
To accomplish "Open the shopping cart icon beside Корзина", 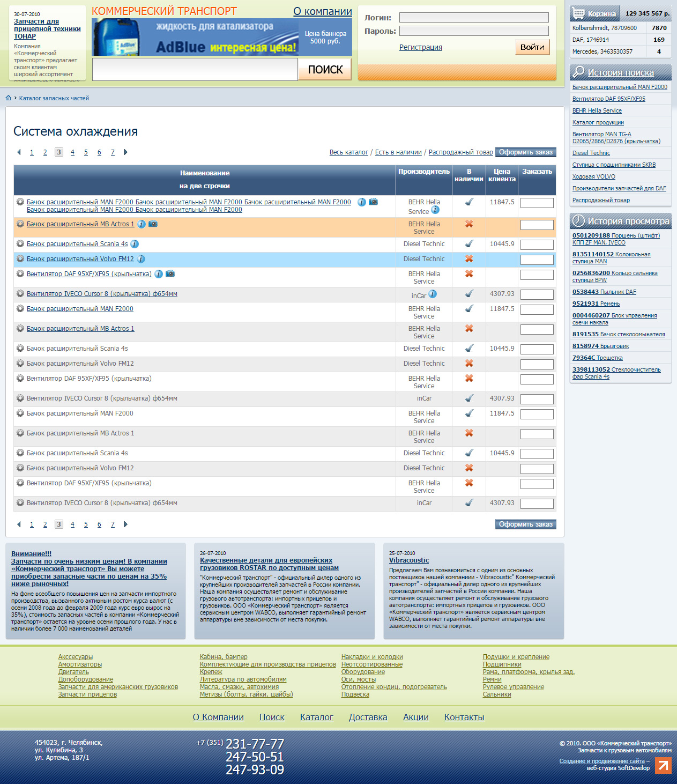I will click(x=578, y=13).
